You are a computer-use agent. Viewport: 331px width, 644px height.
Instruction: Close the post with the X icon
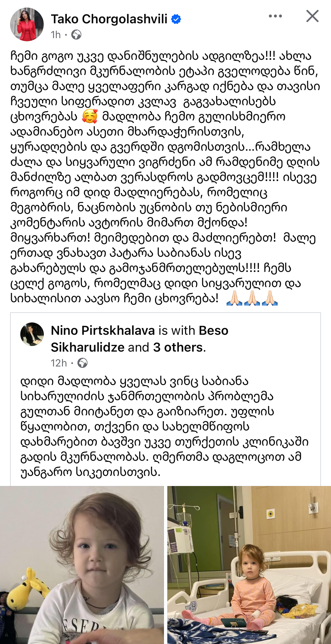[x=312, y=16]
